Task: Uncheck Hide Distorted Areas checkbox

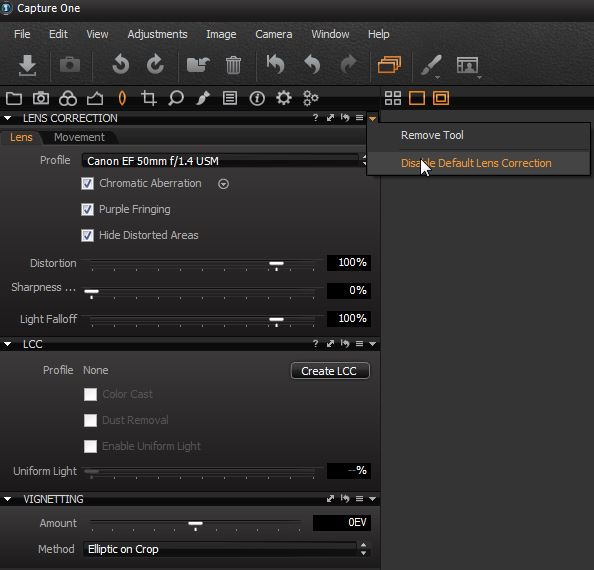Action: 88,235
